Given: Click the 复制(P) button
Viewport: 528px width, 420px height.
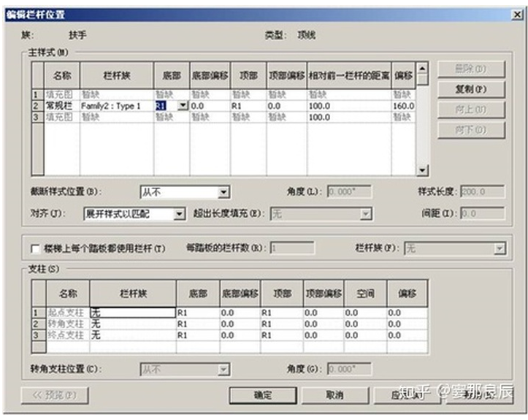Looking at the screenshot, I should click(x=471, y=89).
